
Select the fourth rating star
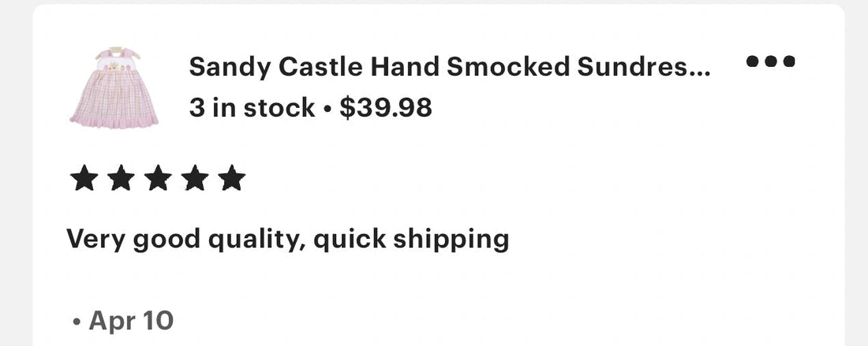[195, 178]
